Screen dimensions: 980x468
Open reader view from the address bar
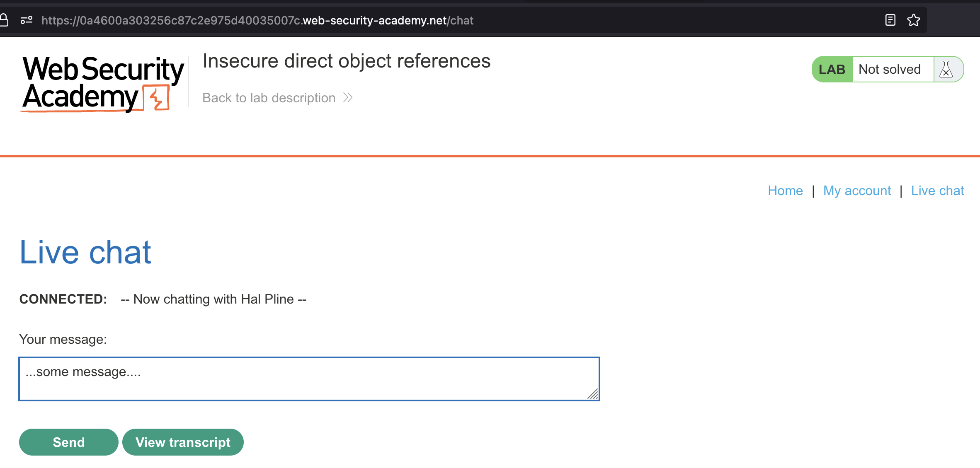point(890,20)
